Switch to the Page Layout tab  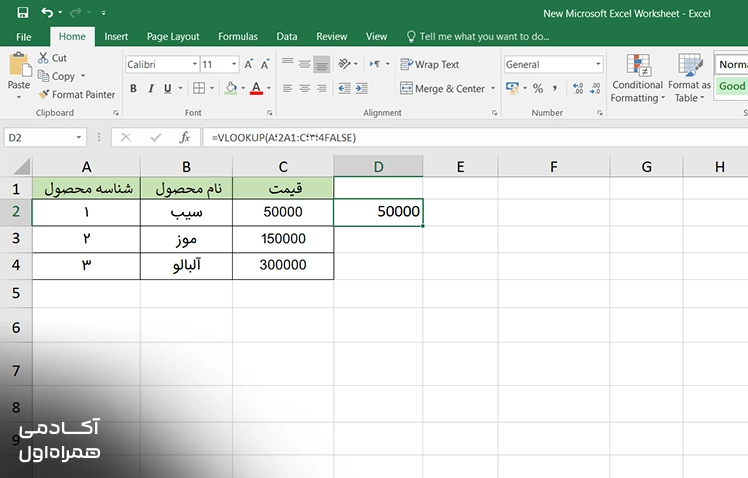pyautogui.click(x=173, y=37)
